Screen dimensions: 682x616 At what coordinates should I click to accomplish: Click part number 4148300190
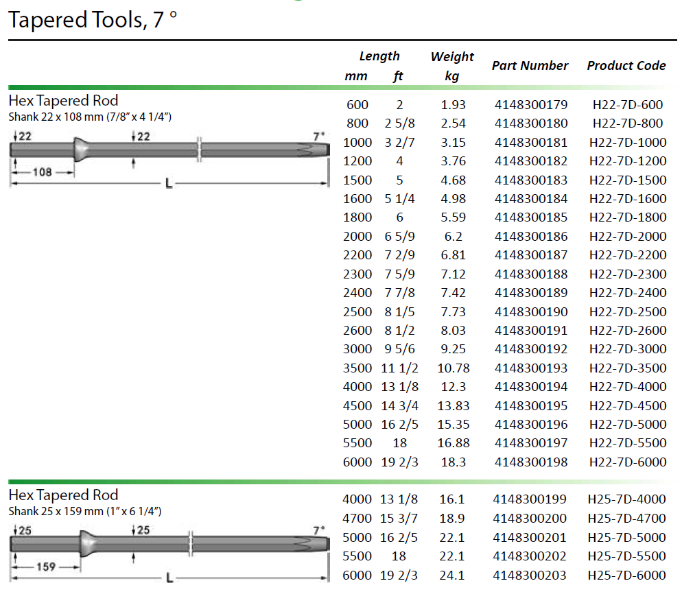[530, 311]
